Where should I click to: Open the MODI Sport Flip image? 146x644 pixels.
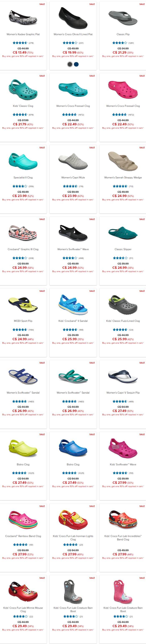point(23,305)
